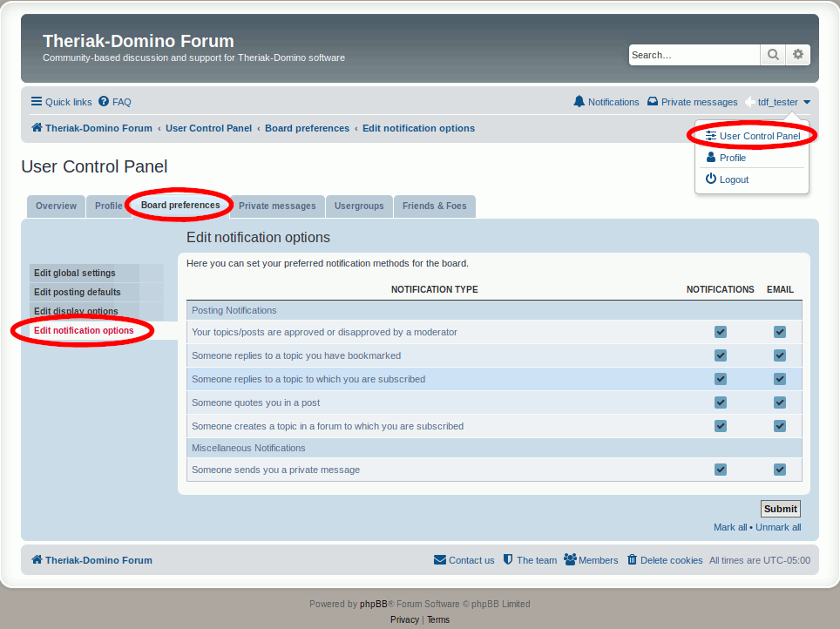
Task: Open advanced search gear icon
Action: point(798,55)
